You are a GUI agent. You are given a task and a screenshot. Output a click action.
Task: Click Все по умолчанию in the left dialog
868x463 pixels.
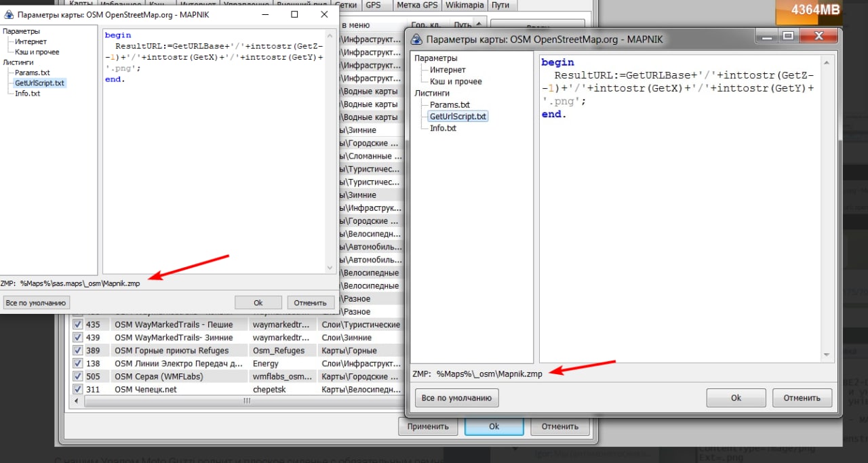coord(37,302)
